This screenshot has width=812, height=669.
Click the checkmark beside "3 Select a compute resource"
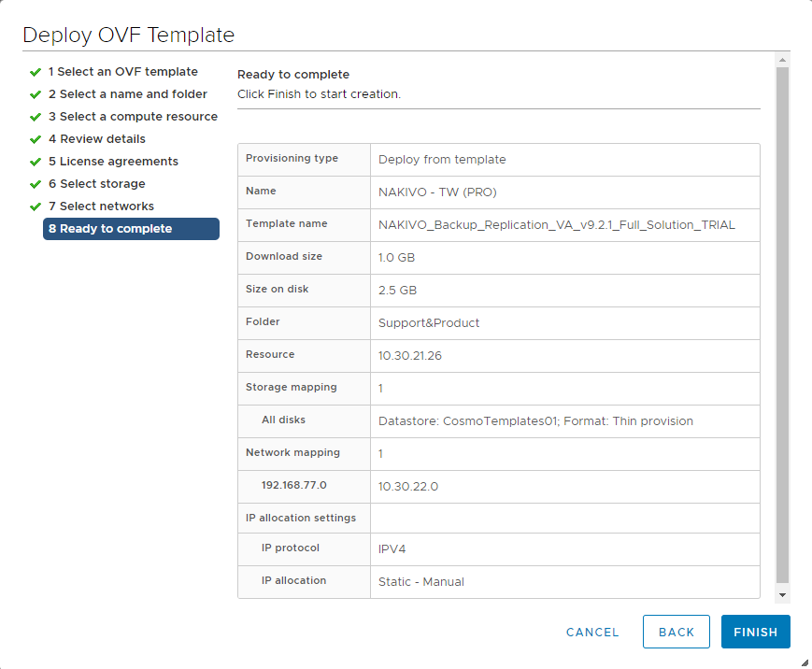[35, 116]
